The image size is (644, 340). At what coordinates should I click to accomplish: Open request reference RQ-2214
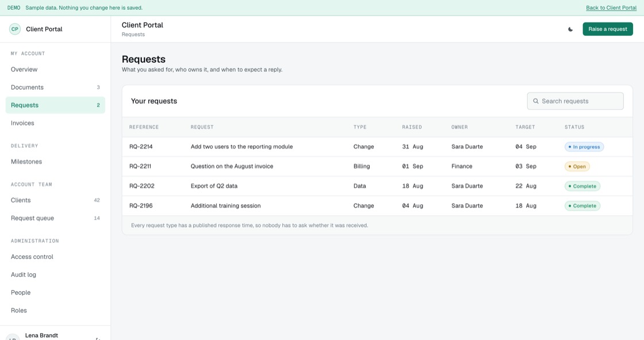141,147
